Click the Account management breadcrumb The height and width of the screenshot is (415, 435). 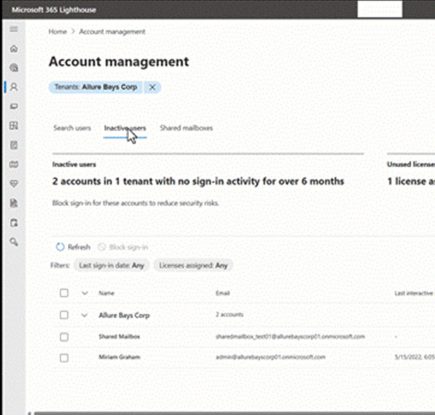(x=112, y=32)
